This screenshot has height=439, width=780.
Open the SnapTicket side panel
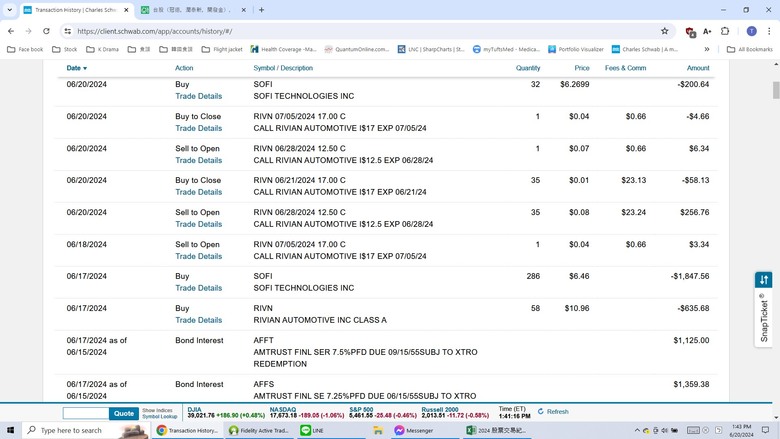click(x=764, y=309)
